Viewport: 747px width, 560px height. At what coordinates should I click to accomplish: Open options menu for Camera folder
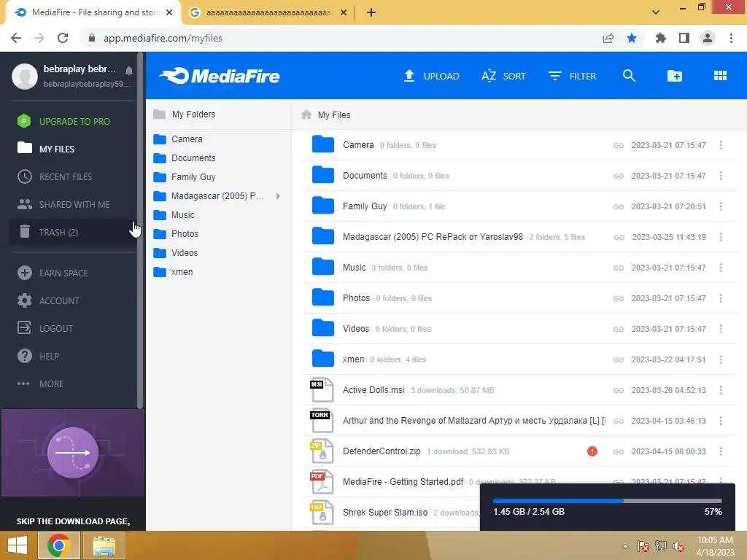click(721, 145)
